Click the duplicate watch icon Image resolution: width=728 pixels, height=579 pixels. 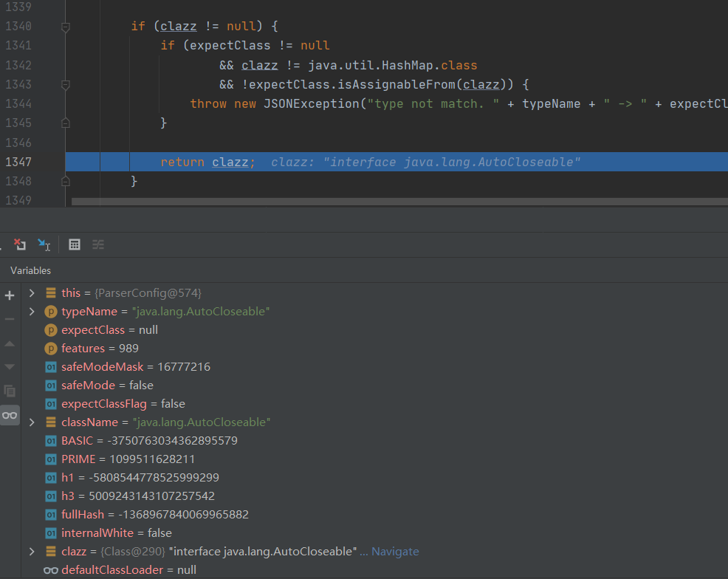(10, 391)
